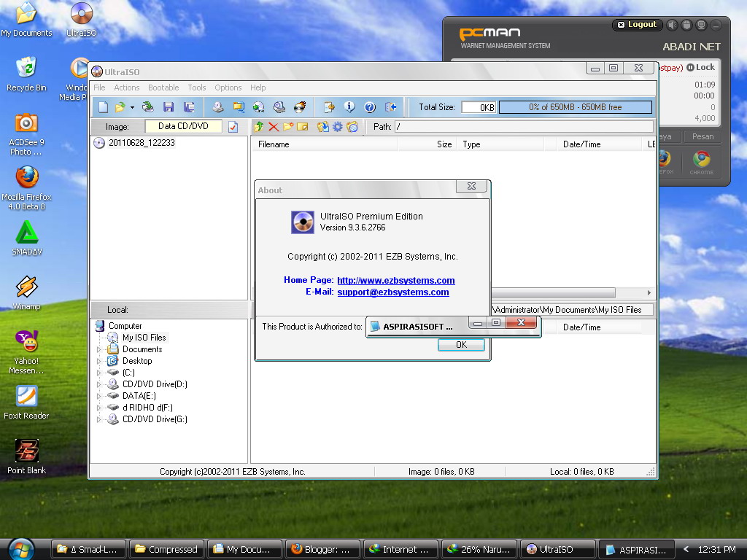Image resolution: width=747 pixels, height=560 pixels.
Task: Click the support@ezbsystems.com email link
Action: [393, 292]
